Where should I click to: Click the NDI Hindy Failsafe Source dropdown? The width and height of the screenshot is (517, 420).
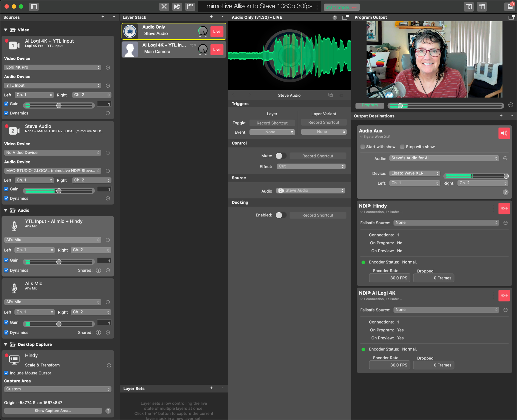tap(446, 222)
